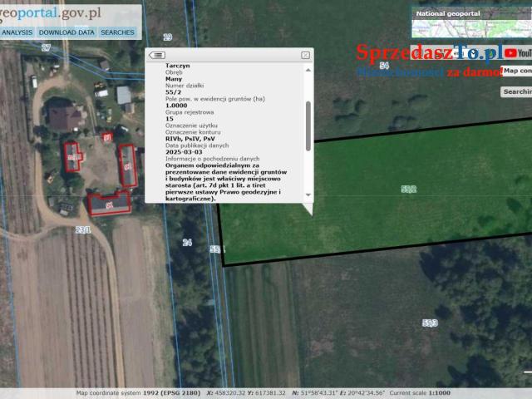This screenshot has width=532, height=399.
Task: Open the SEARCHES menu
Action: 117,32
